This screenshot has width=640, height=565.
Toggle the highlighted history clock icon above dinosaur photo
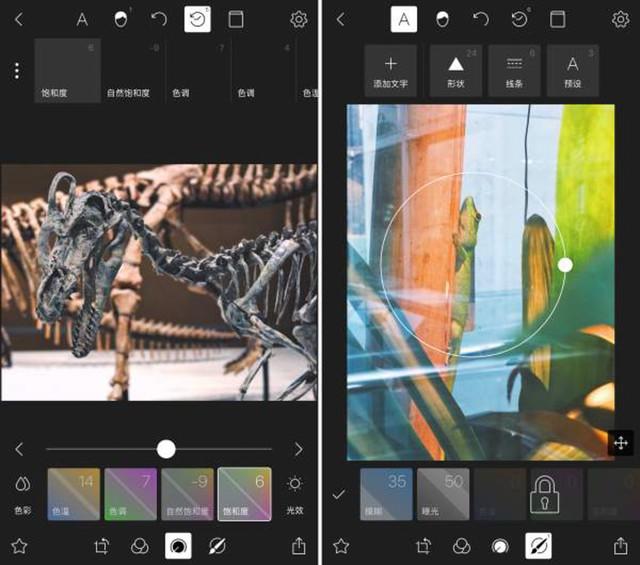coord(198,19)
